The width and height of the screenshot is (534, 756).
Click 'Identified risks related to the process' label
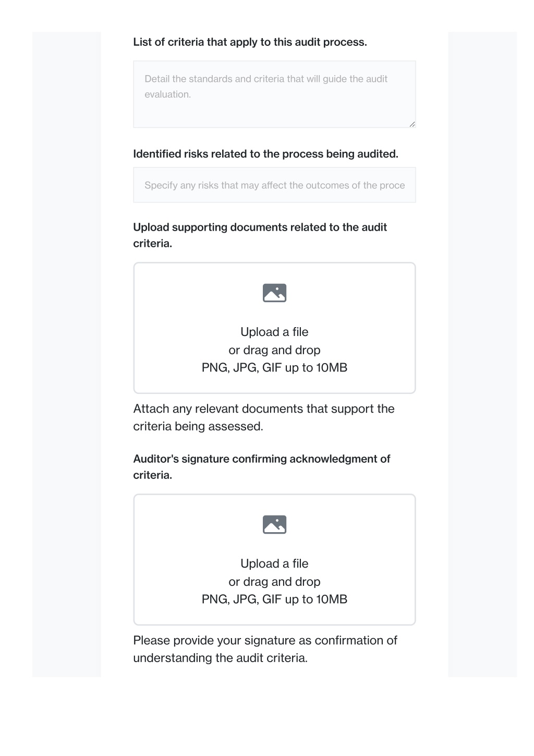[265, 154]
